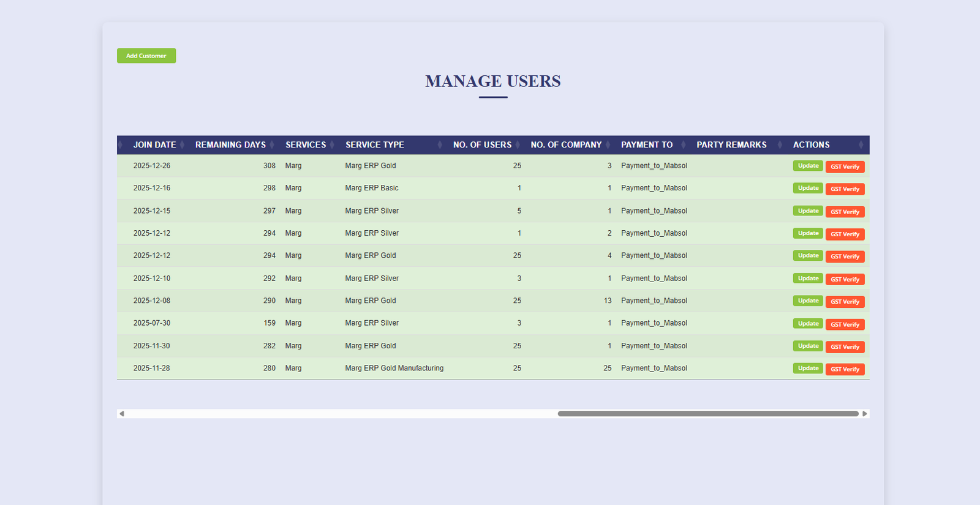This screenshot has height=505, width=980.
Task: Click sort arrows beside Remaining Days header
Action: pos(272,145)
